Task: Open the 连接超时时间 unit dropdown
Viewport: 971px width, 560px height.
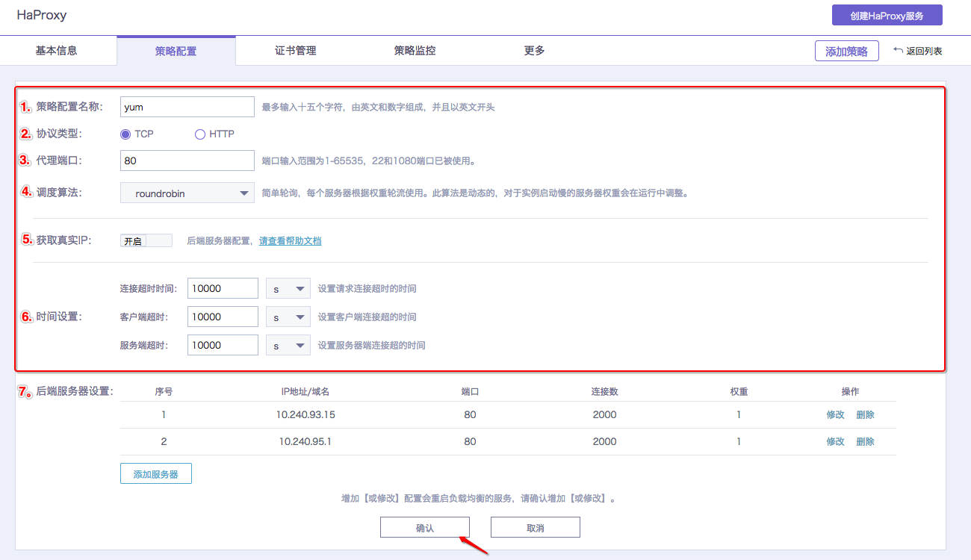Action: 288,288
